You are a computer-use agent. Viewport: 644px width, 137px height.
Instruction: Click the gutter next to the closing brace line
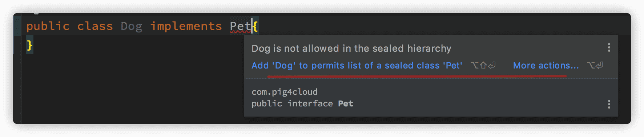[17, 45]
